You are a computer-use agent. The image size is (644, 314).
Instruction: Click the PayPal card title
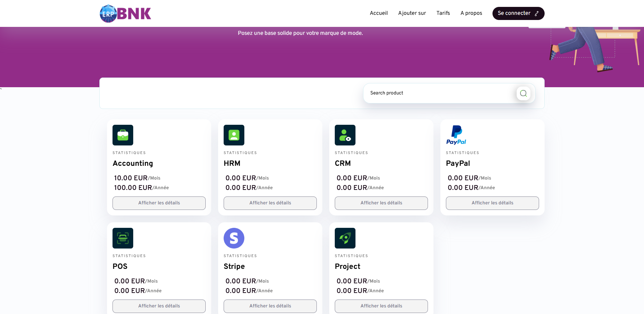(458, 163)
